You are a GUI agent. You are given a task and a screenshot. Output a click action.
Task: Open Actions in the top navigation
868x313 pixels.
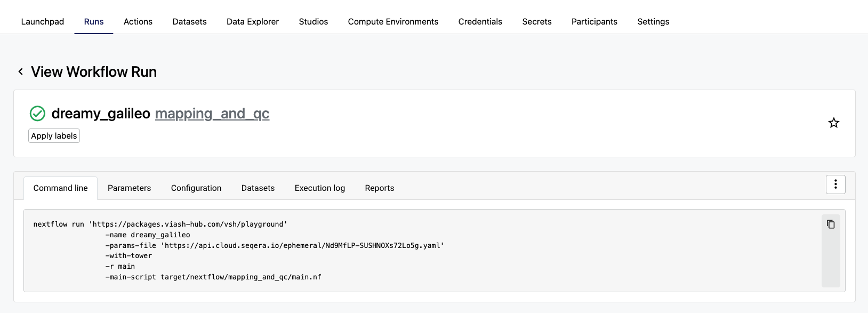138,22
